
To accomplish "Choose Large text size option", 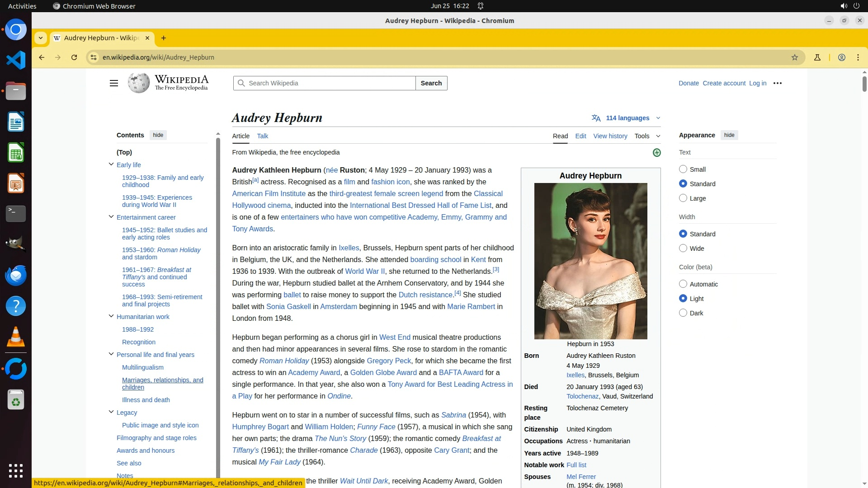I will [x=683, y=198].
